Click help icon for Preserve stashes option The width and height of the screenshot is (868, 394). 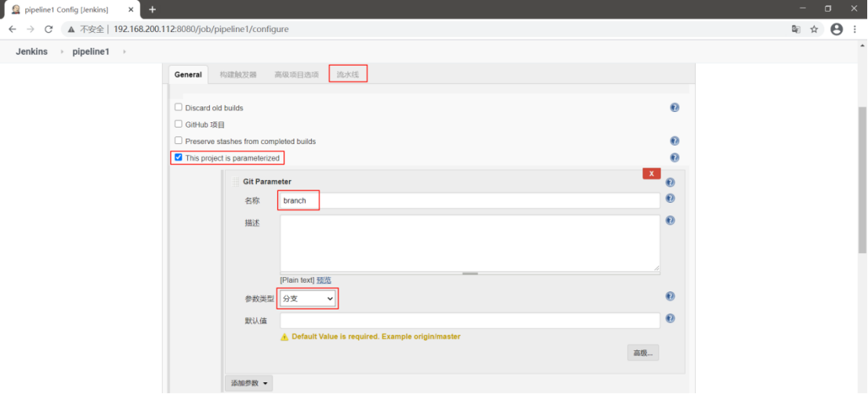tap(675, 141)
